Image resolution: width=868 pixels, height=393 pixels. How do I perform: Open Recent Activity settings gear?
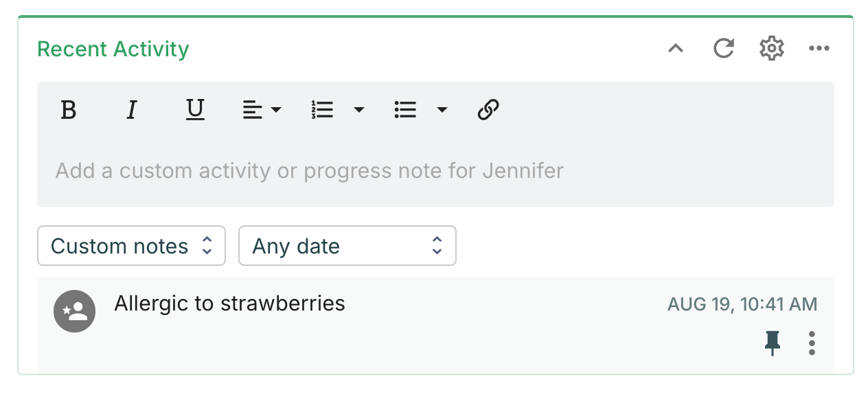click(772, 49)
